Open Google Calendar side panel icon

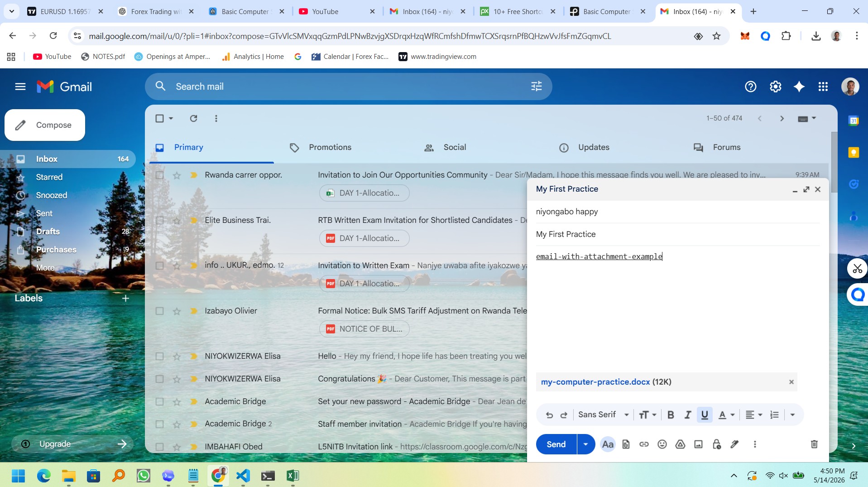pos(854,121)
